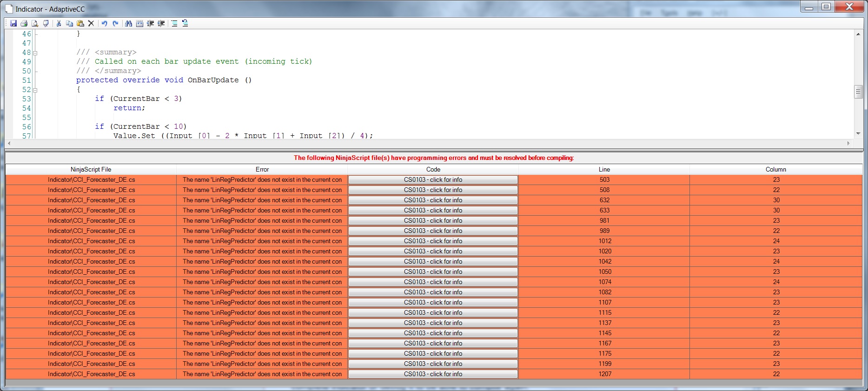Cut selected code with the scissors icon
Viewport: 868px width, 391px height.
pyautogui.click(x=59, y=23)
